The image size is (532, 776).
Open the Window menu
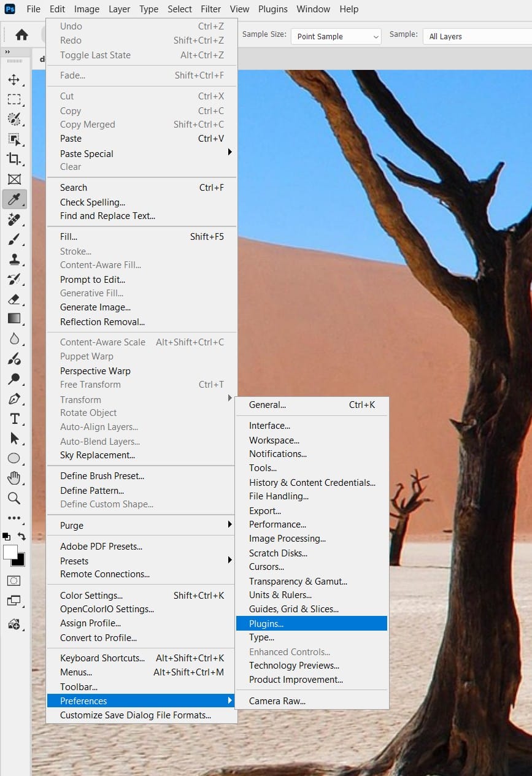(x=313, y=9)
